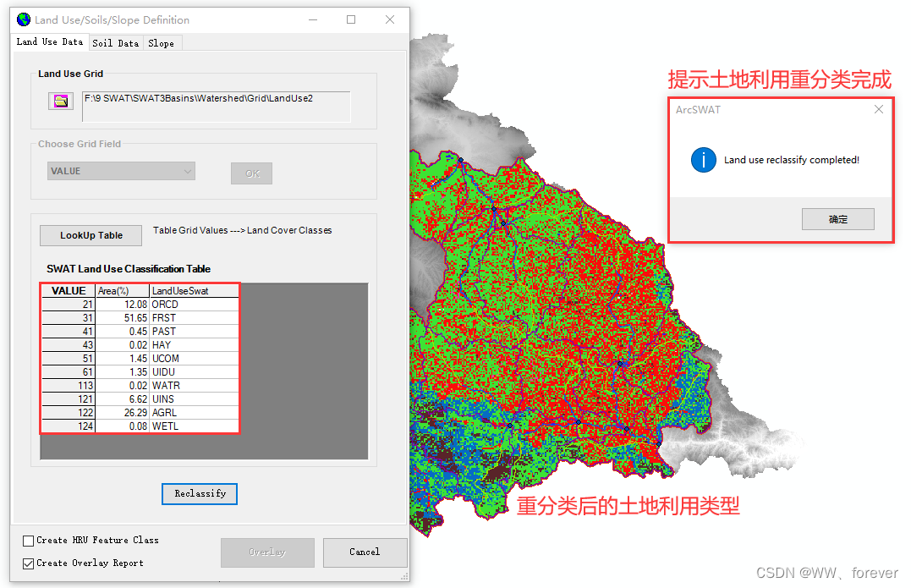
Task: Click the AGRL row with 26.29 area
Action: click(x=140, y=412)
